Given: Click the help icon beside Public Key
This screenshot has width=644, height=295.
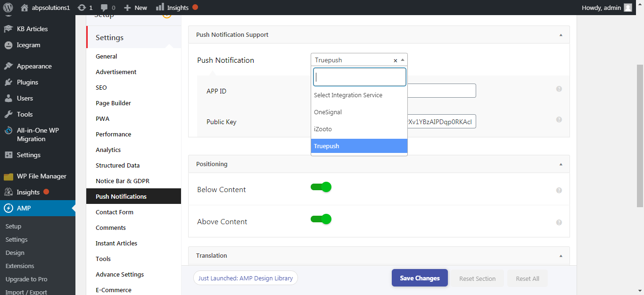Looking at the screenshot, I should pos(559,119).
